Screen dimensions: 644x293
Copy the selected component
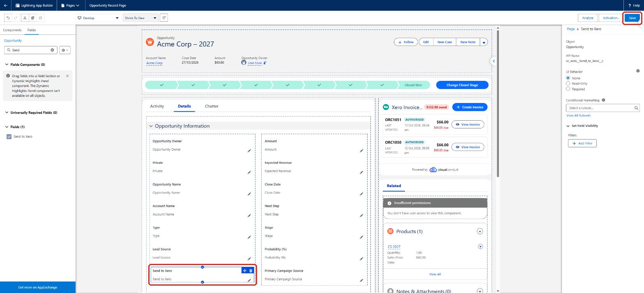click(33, 18)
